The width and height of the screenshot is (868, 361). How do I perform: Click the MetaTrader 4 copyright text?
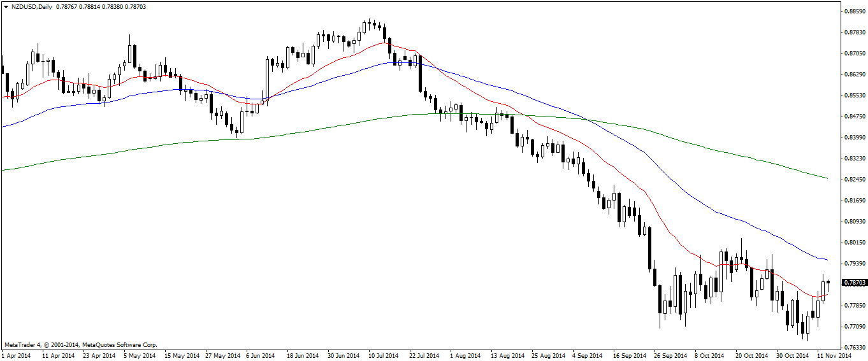pos(81,344)
